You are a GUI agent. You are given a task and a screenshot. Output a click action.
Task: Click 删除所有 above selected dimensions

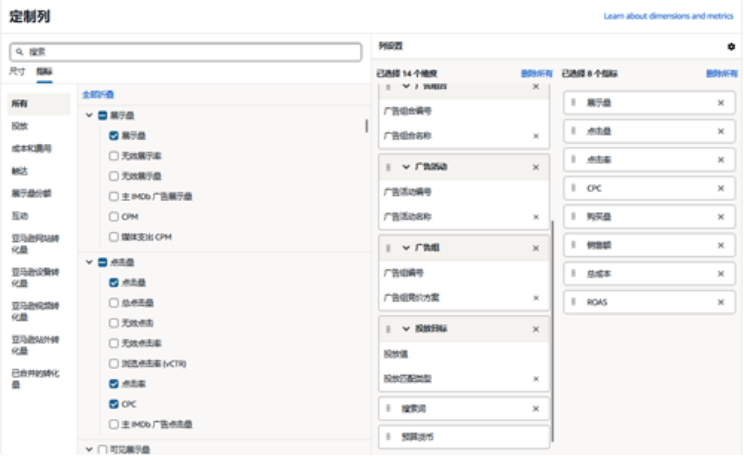(537, 74)
